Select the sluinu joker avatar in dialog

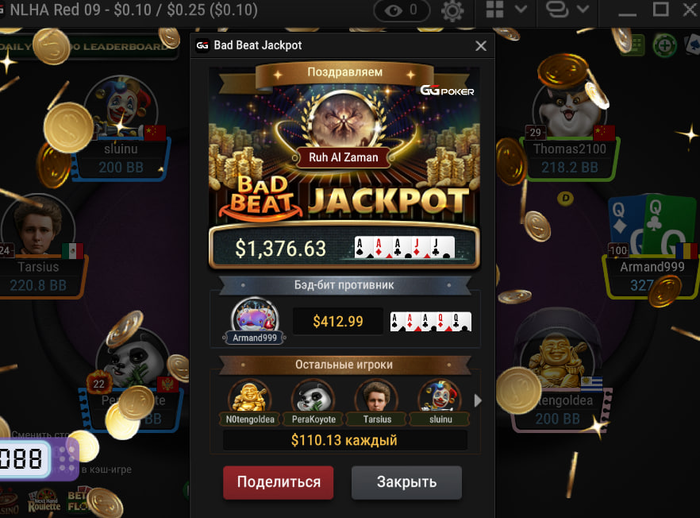[440, 402]
